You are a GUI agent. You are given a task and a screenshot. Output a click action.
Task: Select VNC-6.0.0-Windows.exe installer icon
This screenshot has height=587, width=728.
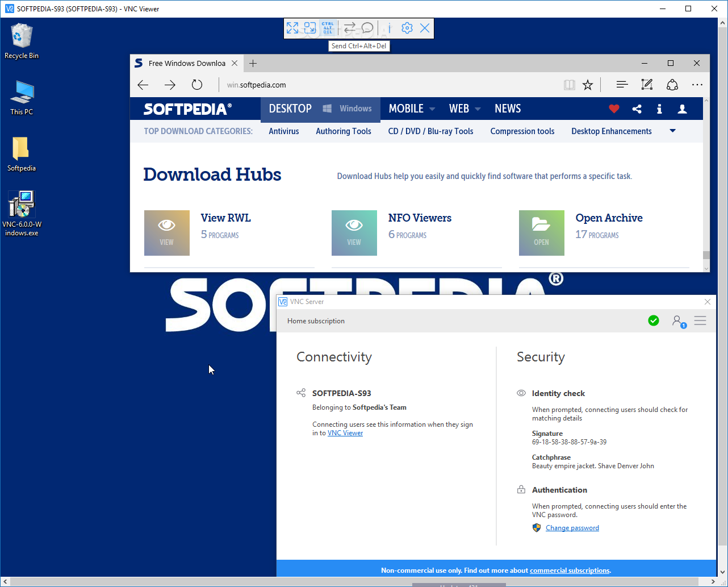pos(22,214)
